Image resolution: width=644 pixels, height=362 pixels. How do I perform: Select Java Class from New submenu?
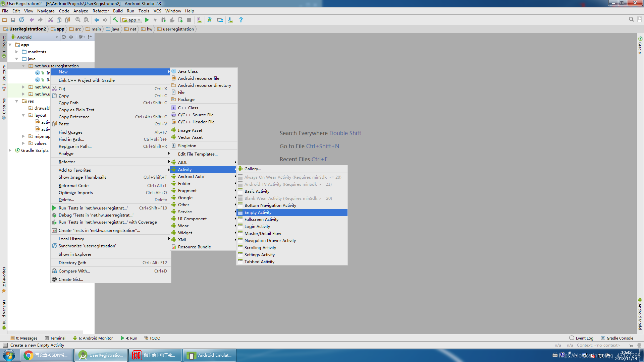pyautogui.click(x=204, y=71)
